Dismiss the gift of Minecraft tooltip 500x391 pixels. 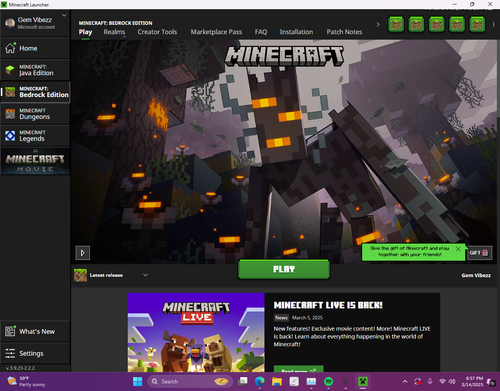tap(458, 249)
